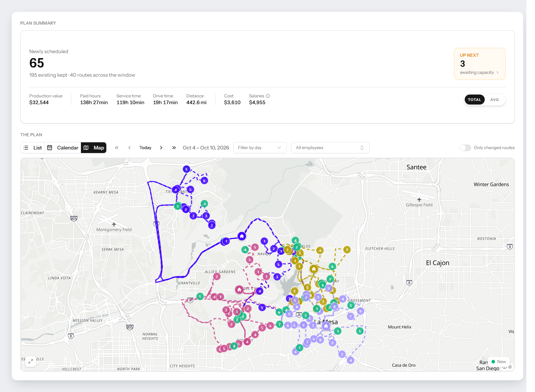This screenshot has width=535, height=392.
Task: Toggle Only changed routes switch
Action: [465, 148]
